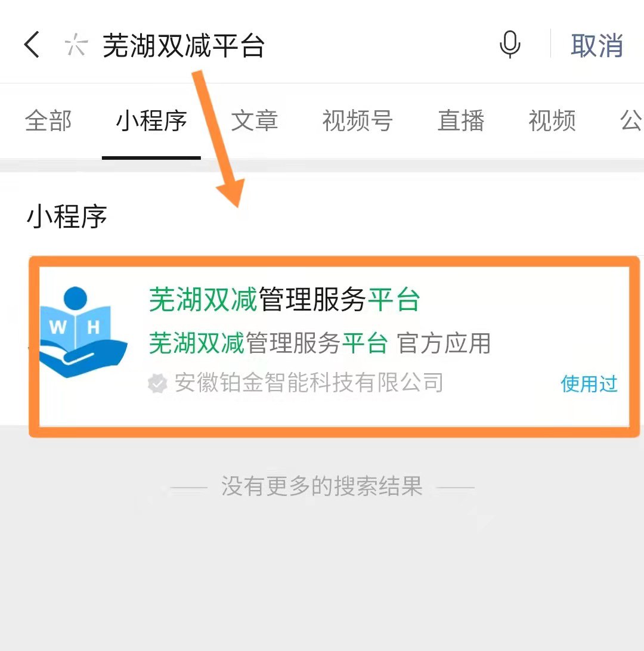Open the WH book-and-hand mini program logo
The image size is (644, 651).
(x=83, y=332)
